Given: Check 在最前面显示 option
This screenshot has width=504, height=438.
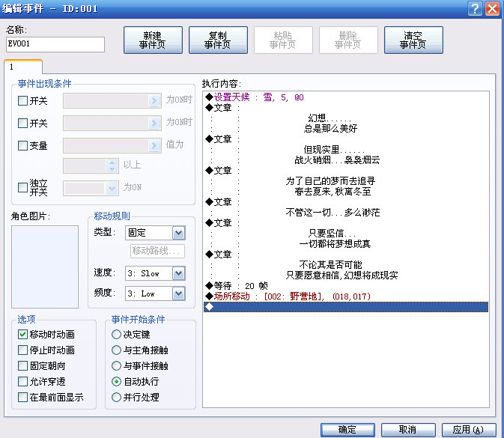Looking at the screenshot, I should click(22, 397).
